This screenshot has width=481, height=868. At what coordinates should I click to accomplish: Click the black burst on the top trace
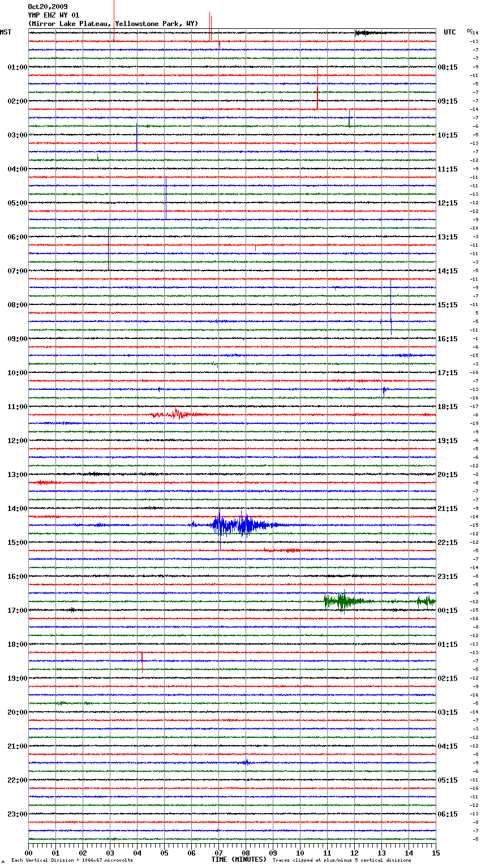pyautogui.click(x=369, y=33)
